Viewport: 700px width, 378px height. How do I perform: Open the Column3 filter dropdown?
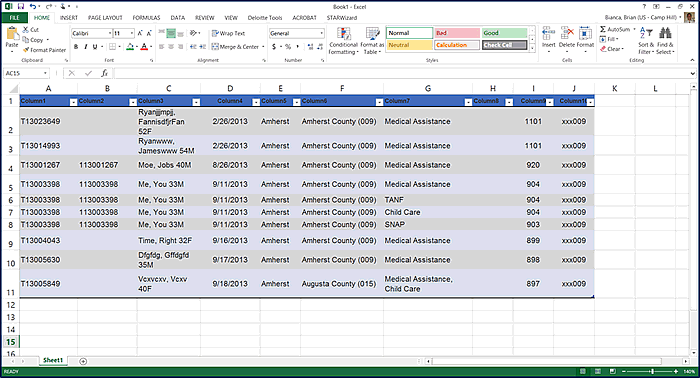196,102
